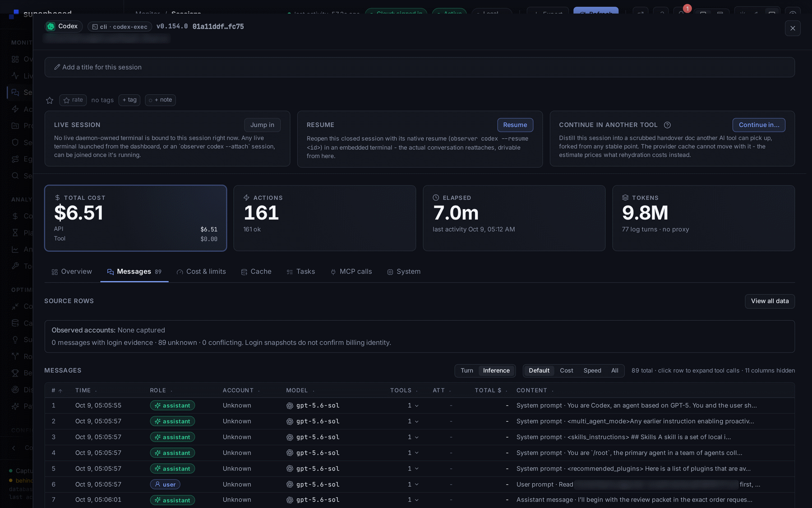Add a note with + note
812x508 pixels.
(161, 100)
